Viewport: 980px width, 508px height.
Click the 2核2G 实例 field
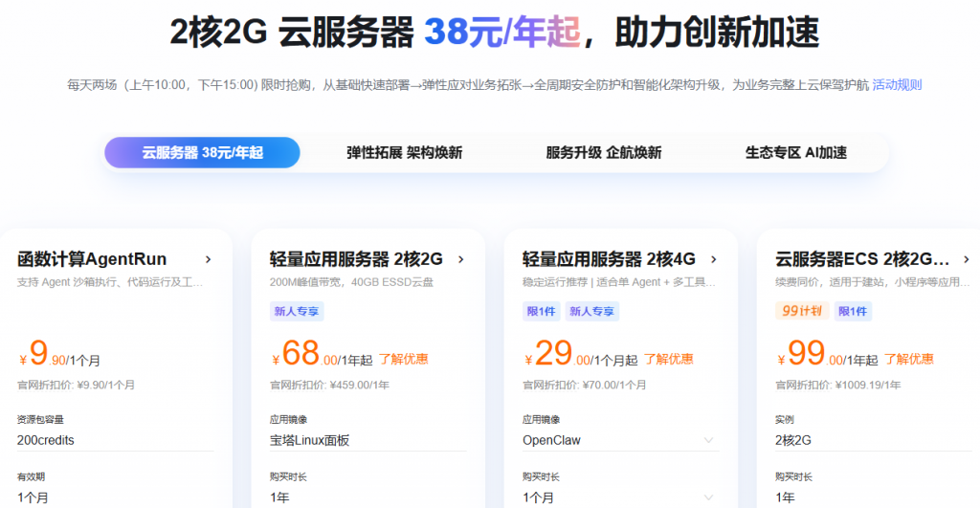pos(874,440)
